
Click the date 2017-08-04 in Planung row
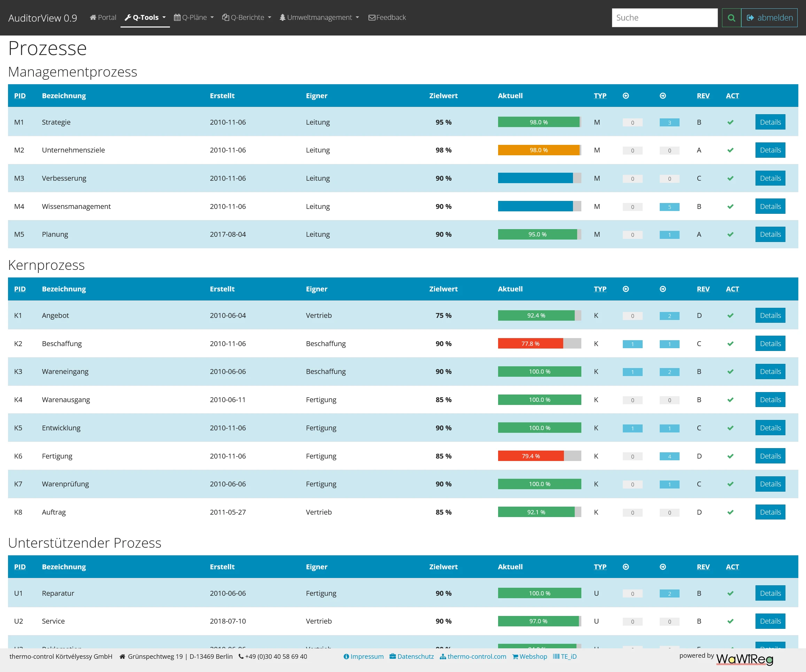(x=227, y=234)
